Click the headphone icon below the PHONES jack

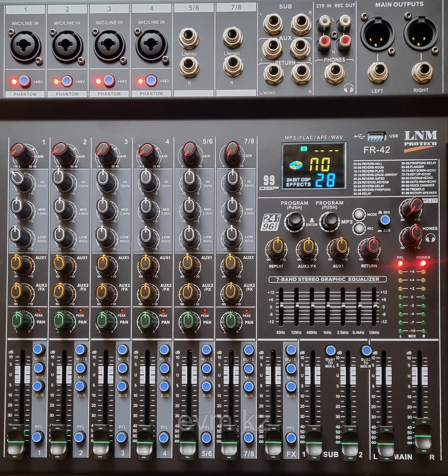tap(348, 89)
